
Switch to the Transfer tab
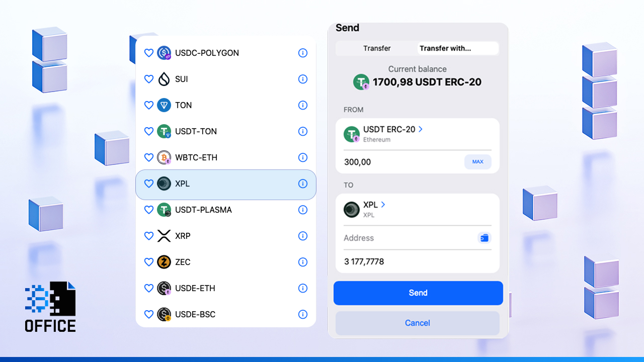tap(376, 48)
